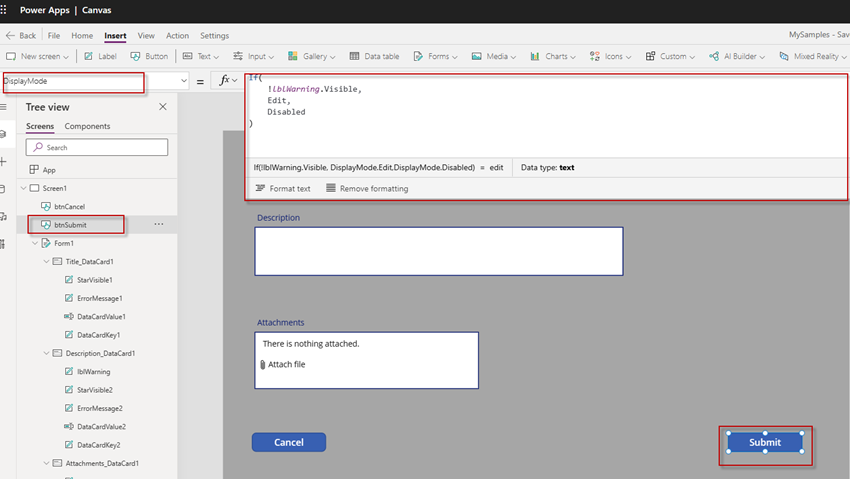Open the hamburger menu in left rail
This screenshot has height=479, width=850.
click(x=3, y=107)
